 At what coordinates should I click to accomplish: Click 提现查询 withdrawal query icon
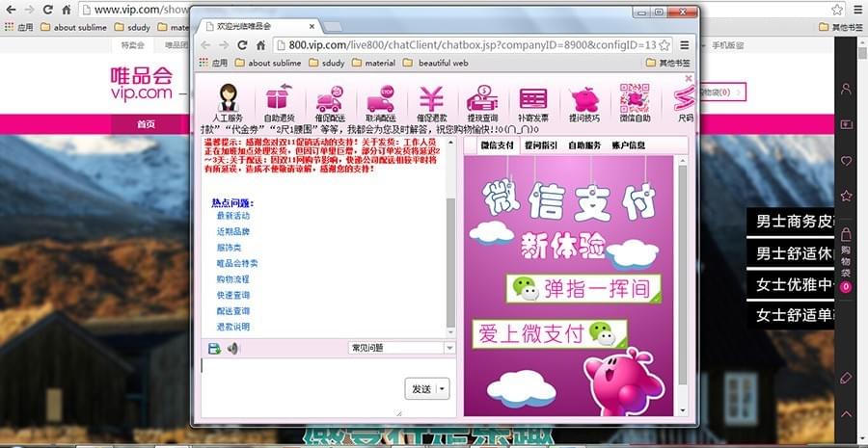coord(482,103)
